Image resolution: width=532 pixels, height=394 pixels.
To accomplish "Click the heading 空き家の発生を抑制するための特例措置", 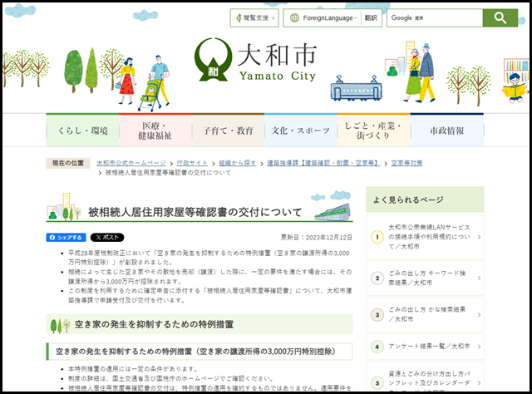I will 154,324.
